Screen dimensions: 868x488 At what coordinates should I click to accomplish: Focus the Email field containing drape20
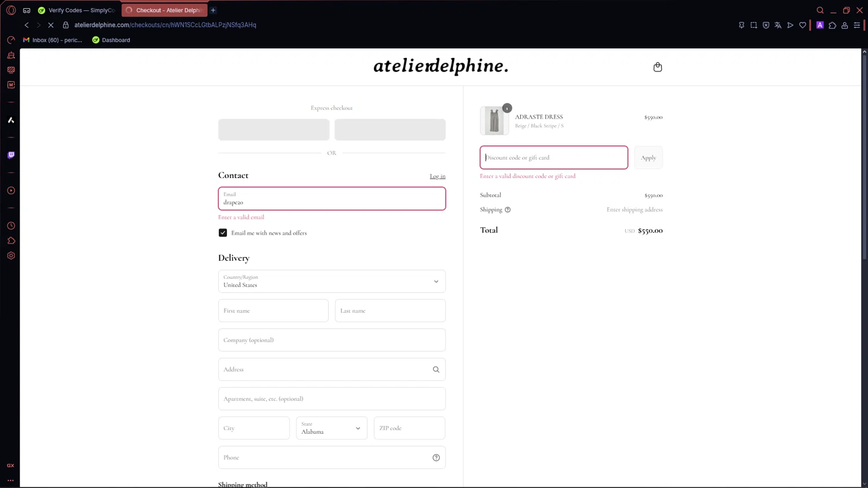point(332,198)
